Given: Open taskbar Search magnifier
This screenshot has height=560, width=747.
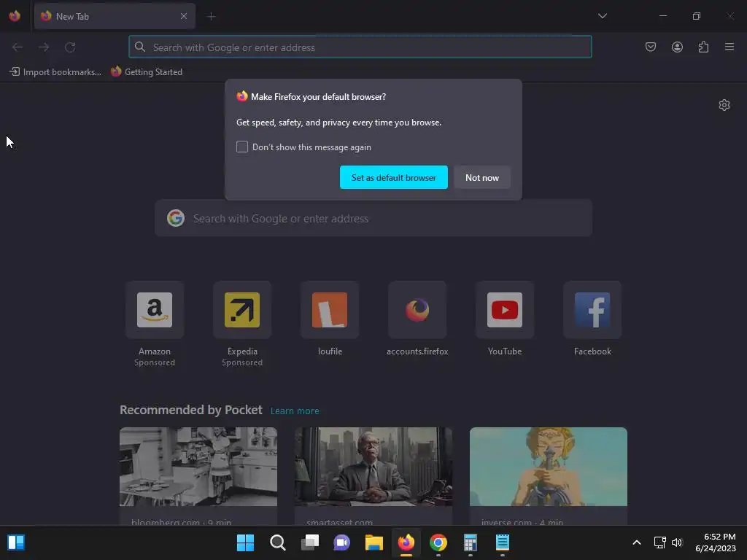Looking at the screenshot, I should (278, 542).
